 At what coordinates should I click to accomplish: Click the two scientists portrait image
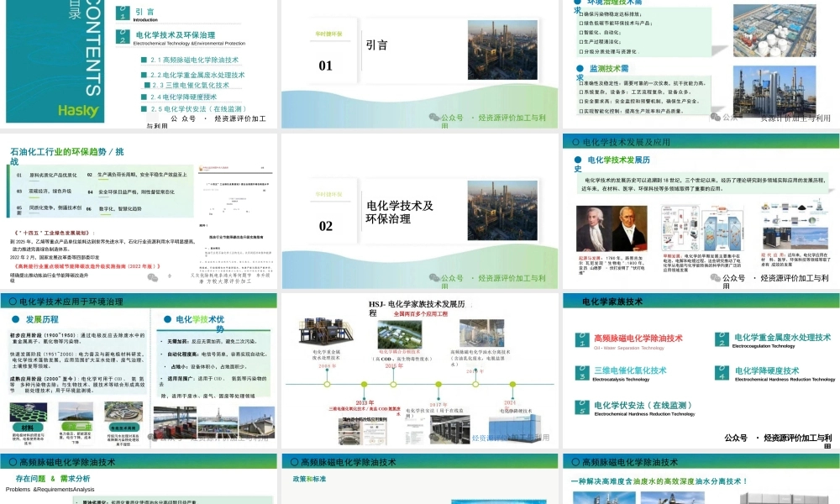(612, 228)
